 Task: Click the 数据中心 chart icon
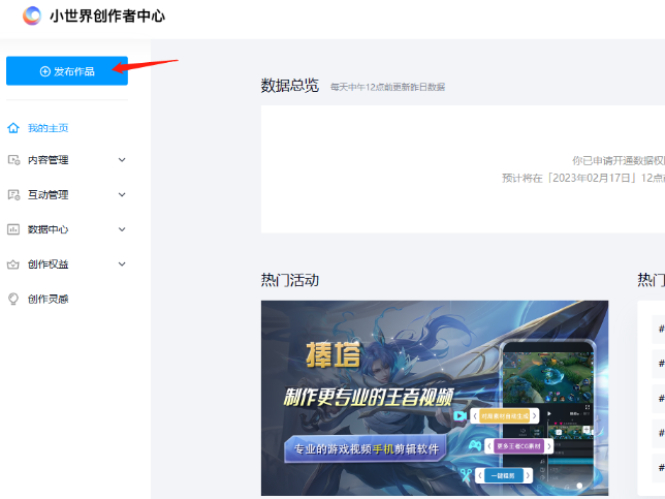[x=13, y=229]
